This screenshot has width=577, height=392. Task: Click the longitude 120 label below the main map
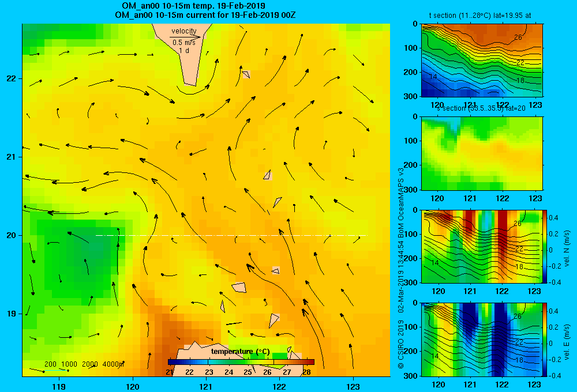click(x=133, y=386)
